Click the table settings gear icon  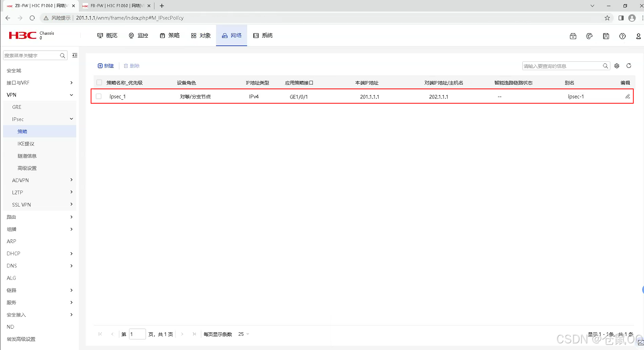(617, 66)
